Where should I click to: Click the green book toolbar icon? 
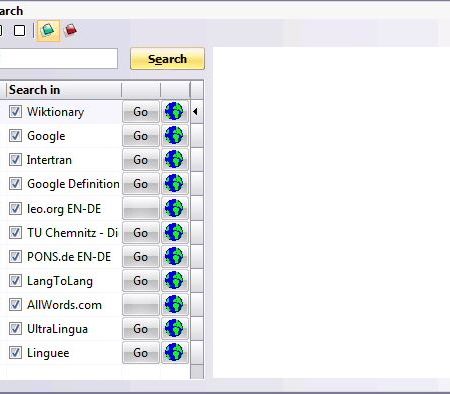48,31
